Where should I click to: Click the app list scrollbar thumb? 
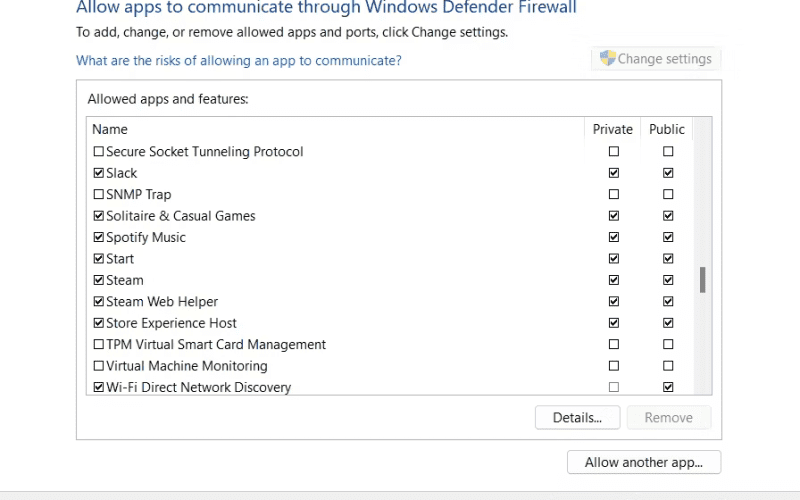coord(703,280)
